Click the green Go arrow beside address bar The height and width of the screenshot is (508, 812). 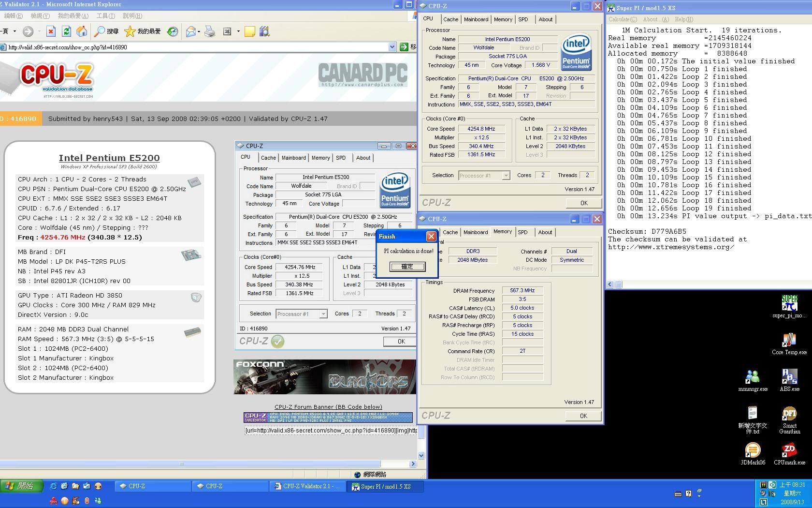pos(404,47)
